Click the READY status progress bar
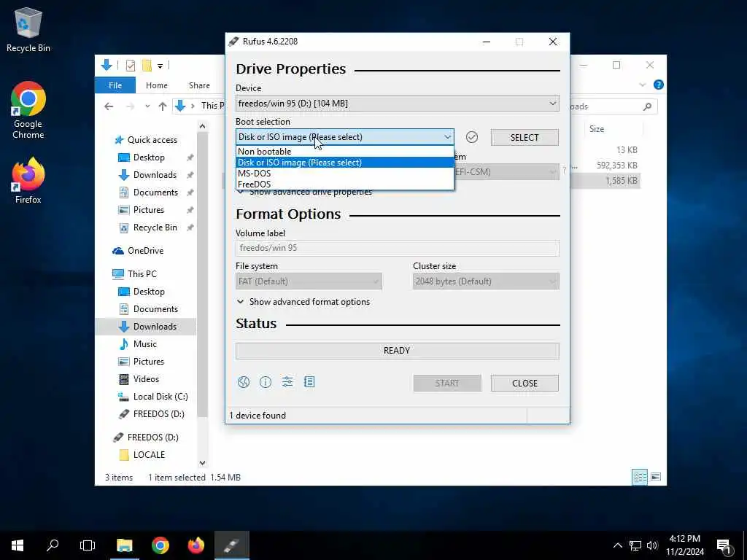The image size is (747, 560). (398, 351)
